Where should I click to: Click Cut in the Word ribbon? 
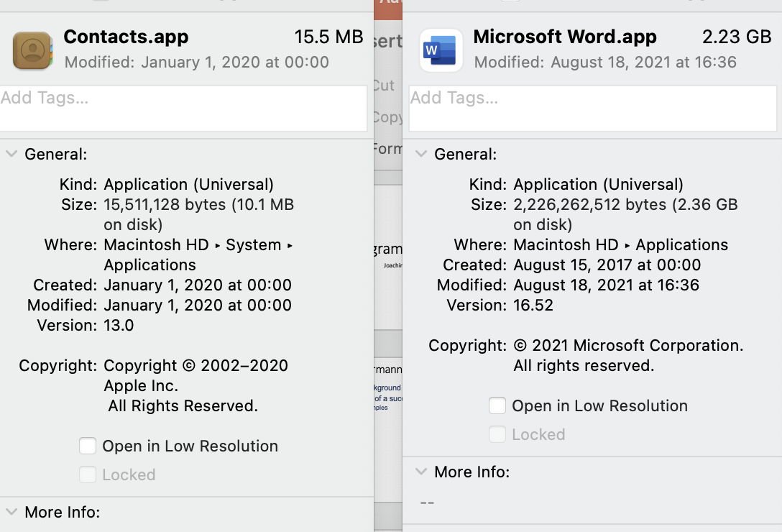(385, 86)
